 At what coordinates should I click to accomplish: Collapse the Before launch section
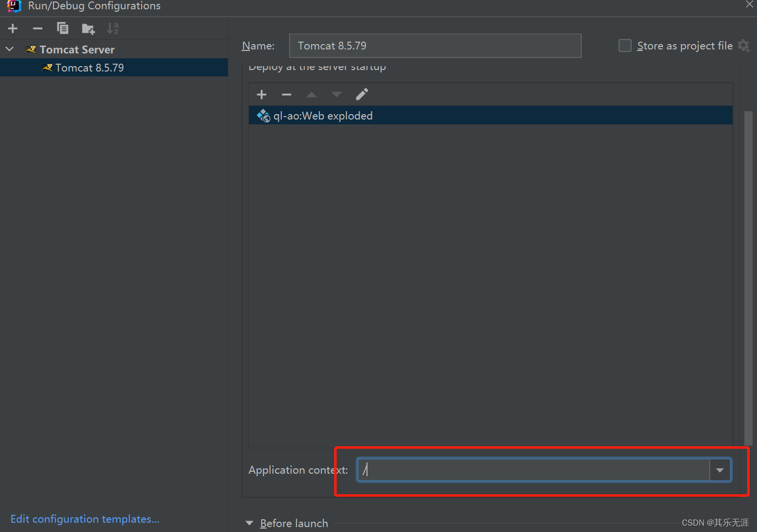click(249, 523)
